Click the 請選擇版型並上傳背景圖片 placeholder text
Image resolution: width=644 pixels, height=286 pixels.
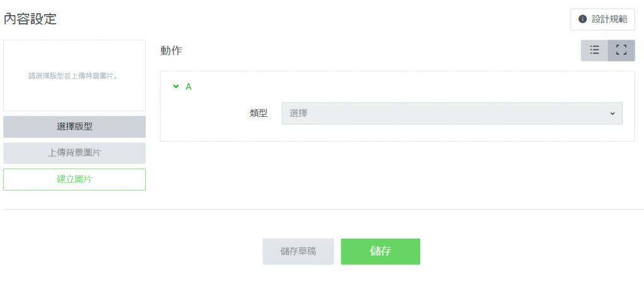(x=74, y=75)
